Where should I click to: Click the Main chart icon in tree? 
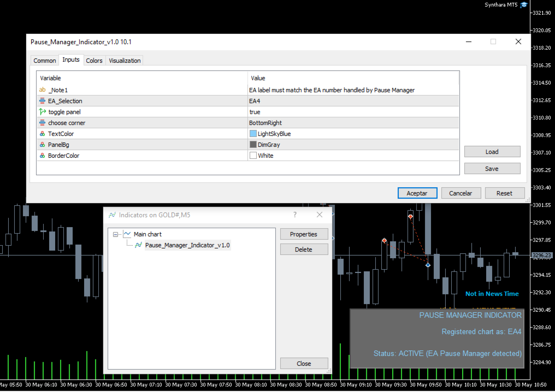(127, 234)
